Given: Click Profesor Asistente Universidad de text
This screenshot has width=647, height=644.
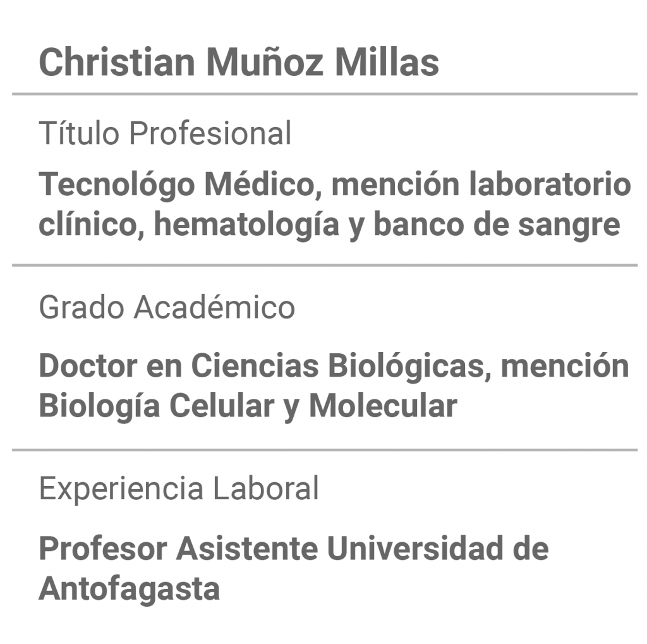Looking at the screenshot, I should [294, 548].
